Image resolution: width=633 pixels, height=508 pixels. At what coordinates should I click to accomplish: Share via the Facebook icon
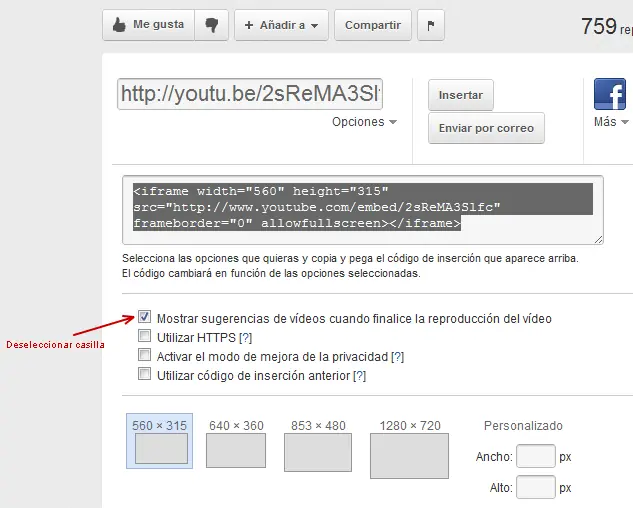pos(610,94)
